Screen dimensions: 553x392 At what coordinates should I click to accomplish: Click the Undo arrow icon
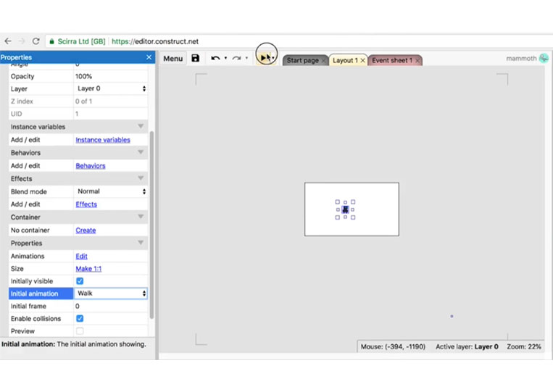tap(215, 58)
